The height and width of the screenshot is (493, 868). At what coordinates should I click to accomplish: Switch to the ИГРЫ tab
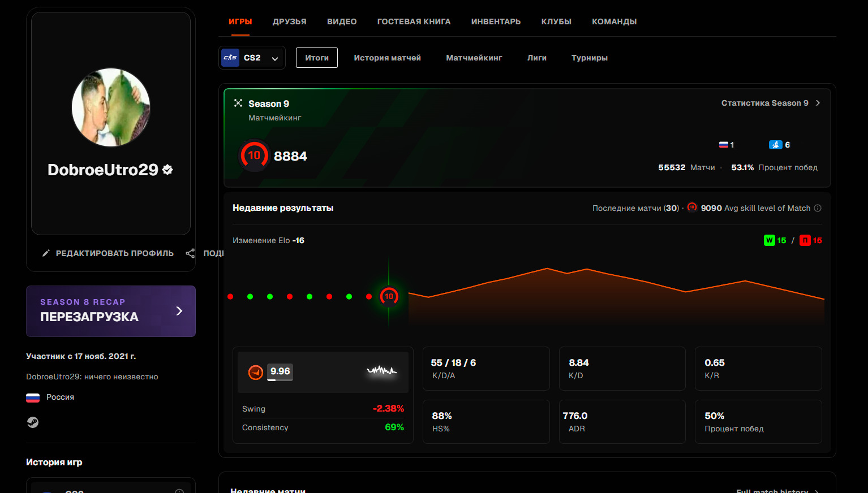click(240, 21)
